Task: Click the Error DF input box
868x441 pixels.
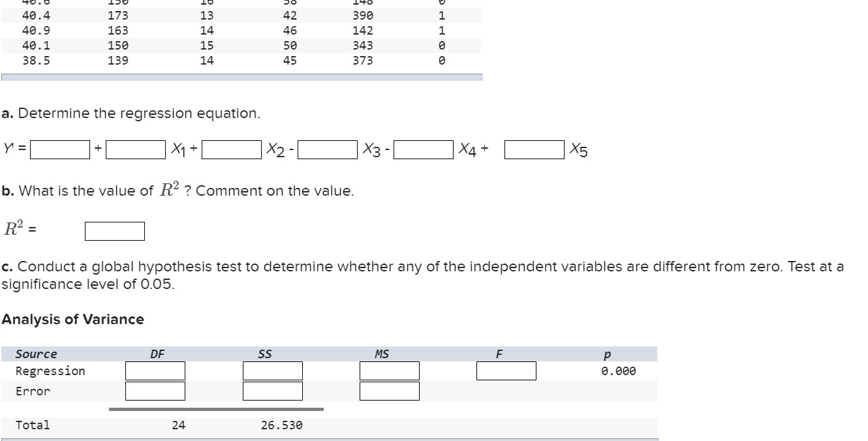Action: 155,391
